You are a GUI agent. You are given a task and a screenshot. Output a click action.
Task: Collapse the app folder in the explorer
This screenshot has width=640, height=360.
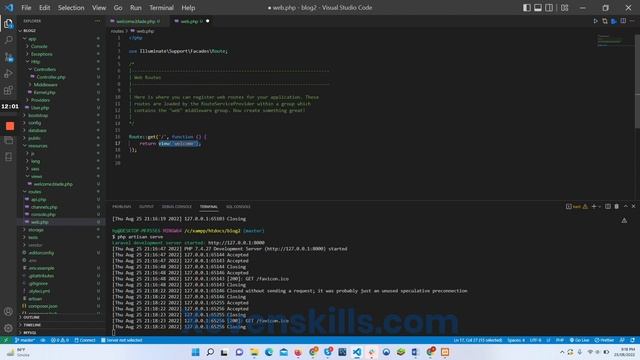[x=32, y=39]
